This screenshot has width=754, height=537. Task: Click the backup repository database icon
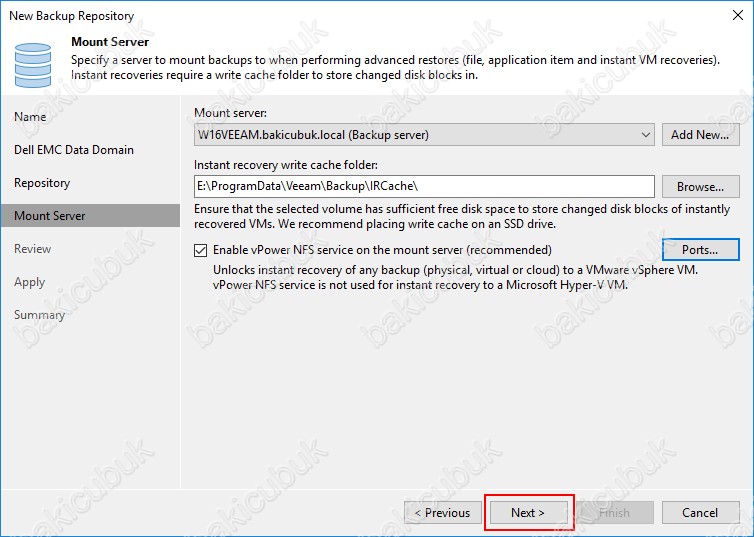point(33,61)
